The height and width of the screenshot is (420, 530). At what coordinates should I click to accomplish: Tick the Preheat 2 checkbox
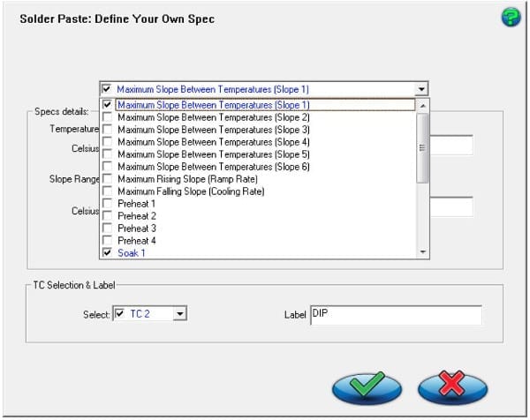pyautogui.click(x=107, y=216)
